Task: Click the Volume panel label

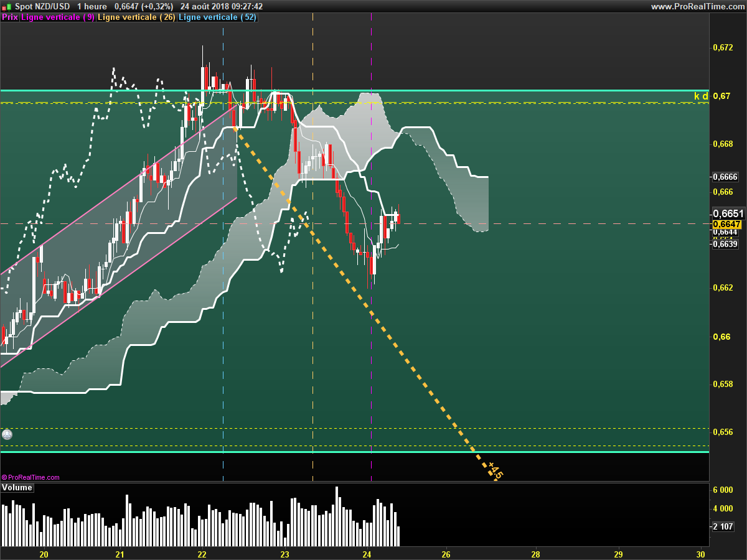Action: coord(17,488)
